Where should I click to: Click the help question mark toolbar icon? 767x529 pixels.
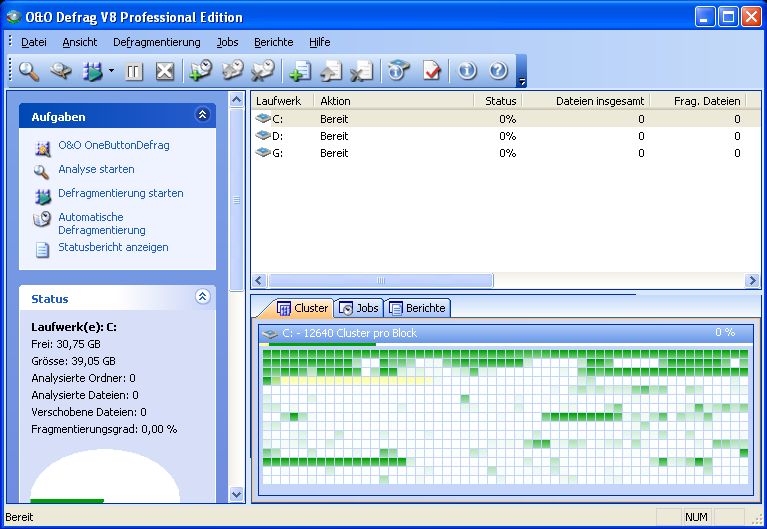[497, 71]
